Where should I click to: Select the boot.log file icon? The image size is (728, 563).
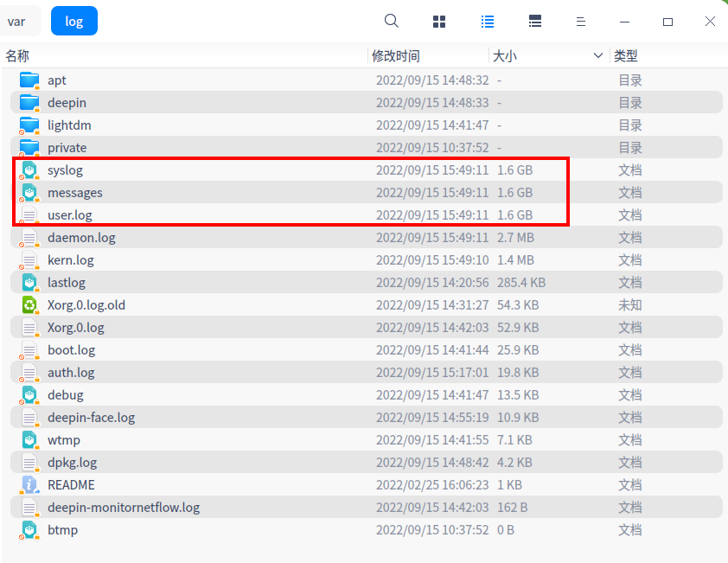click(x=29, y=349)
